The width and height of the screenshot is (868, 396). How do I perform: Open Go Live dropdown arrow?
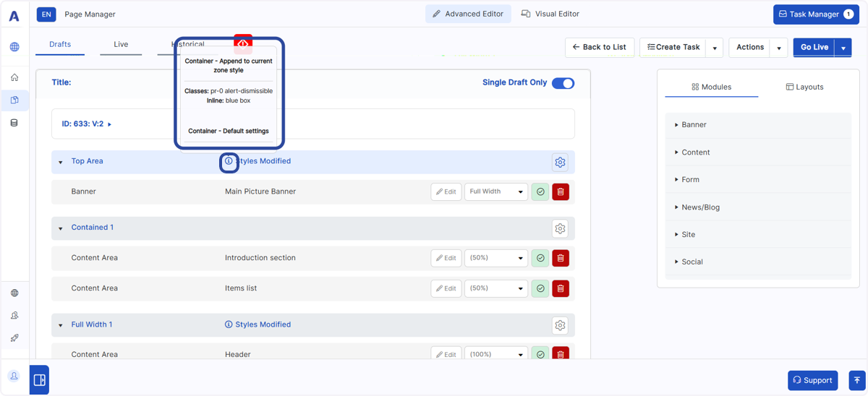pyautogui.click(x=843, y=48)
